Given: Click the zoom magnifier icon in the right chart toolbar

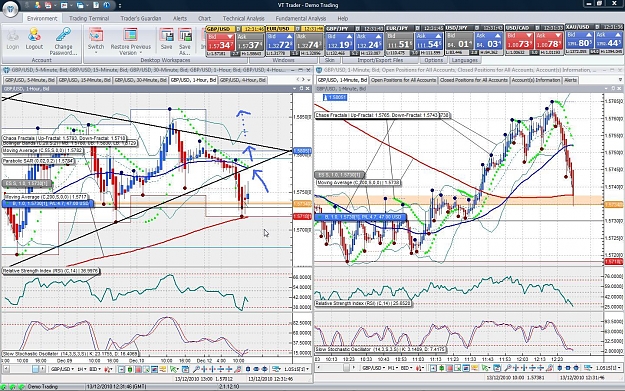Looking at the screenshot, I should tap(508, 369).
